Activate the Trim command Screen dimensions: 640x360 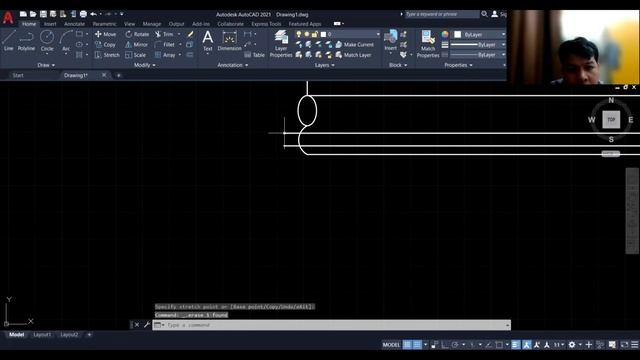click(164, 34)
